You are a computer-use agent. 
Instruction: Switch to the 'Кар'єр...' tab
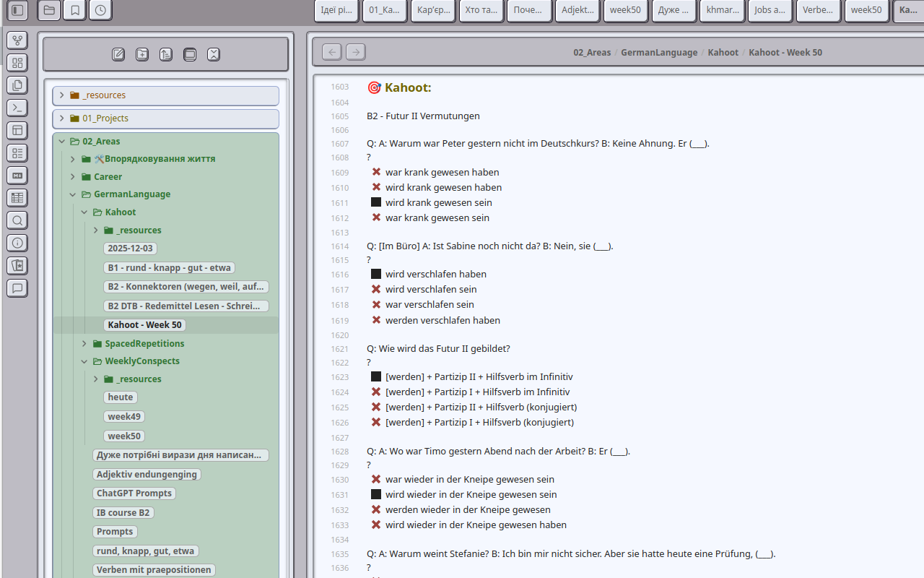coord(433,11)
